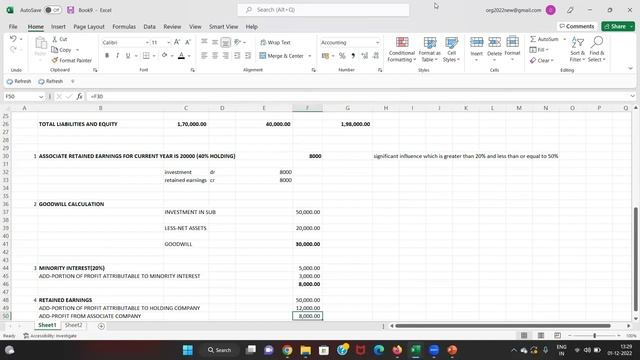Open the font size dropdown
This screenshot has height=360, width=640.
pyautogui.click(x=168, y=42)
